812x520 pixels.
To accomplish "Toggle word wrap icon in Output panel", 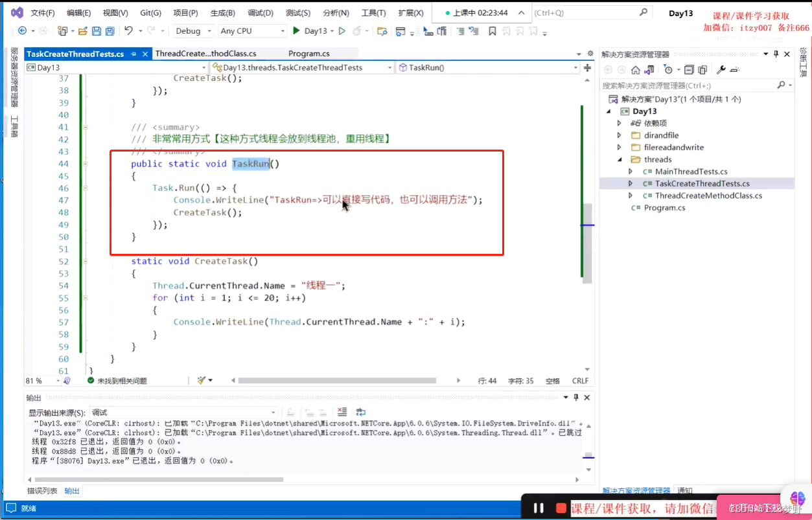I will coord(361,412).
